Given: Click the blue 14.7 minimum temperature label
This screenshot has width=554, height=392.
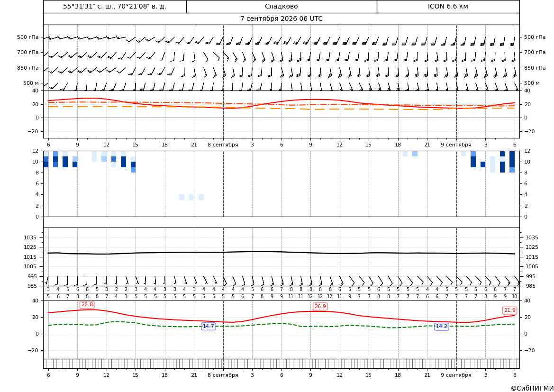Looking at the screenshot, I should 208,326.
